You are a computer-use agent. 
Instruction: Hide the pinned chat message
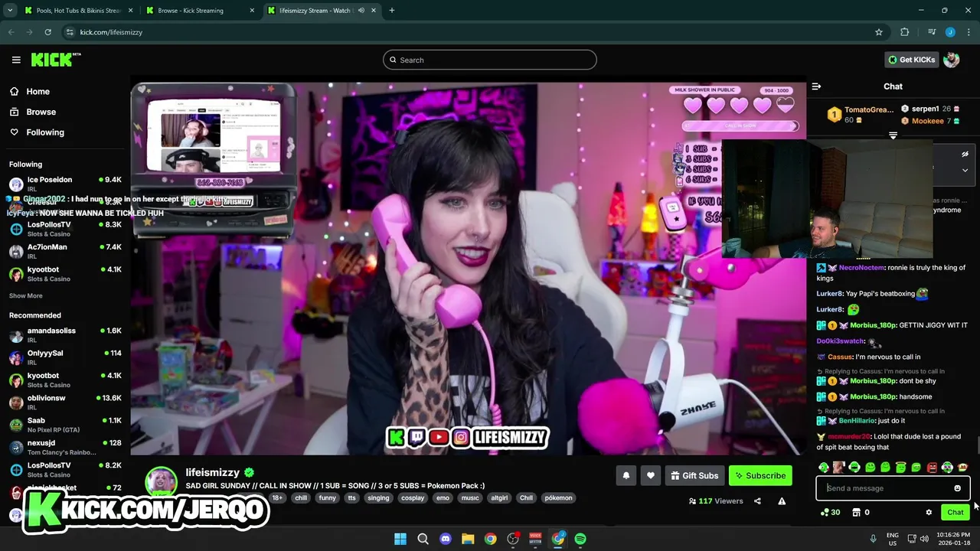965,154
